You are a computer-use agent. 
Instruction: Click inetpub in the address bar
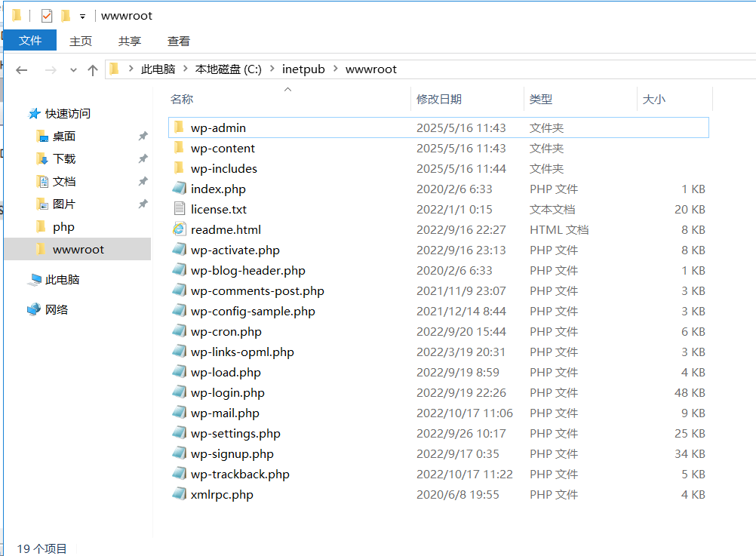(x=303, y=69)
